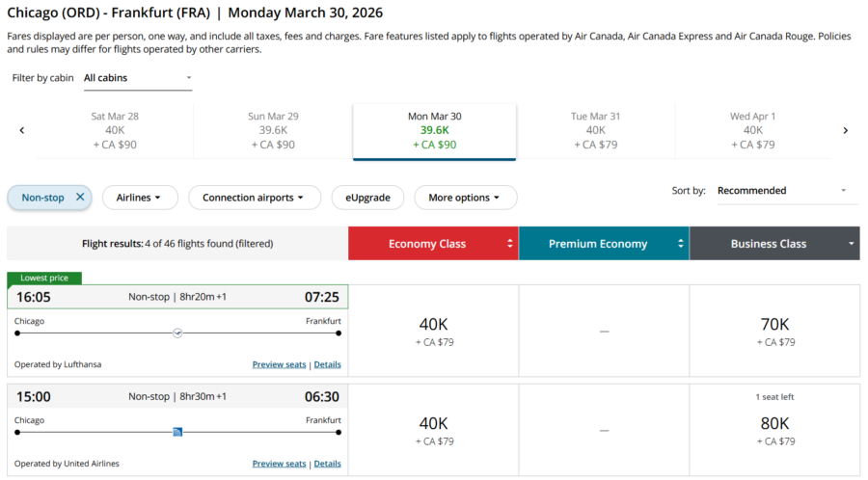Image resolution: width=868 pixels, height=480 pixels.
Task: Click 'Operated by United Airlines' text
Action: coord(67,464)
